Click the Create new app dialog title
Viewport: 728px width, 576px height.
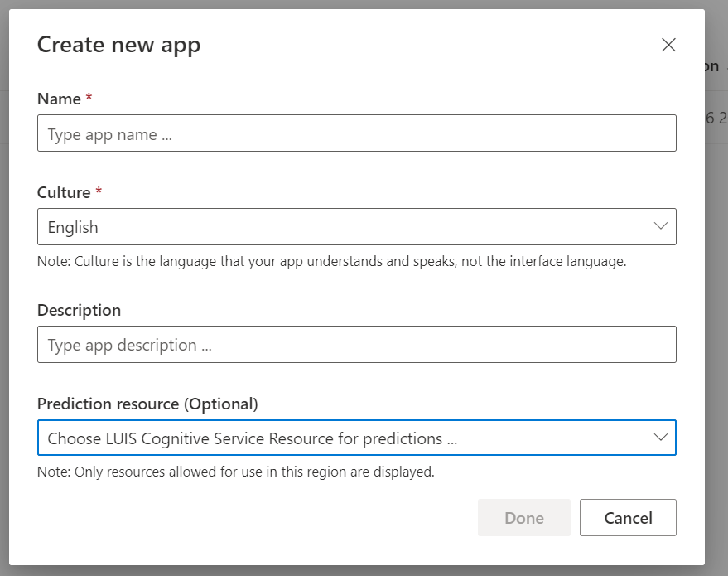(x=118, y=46)
